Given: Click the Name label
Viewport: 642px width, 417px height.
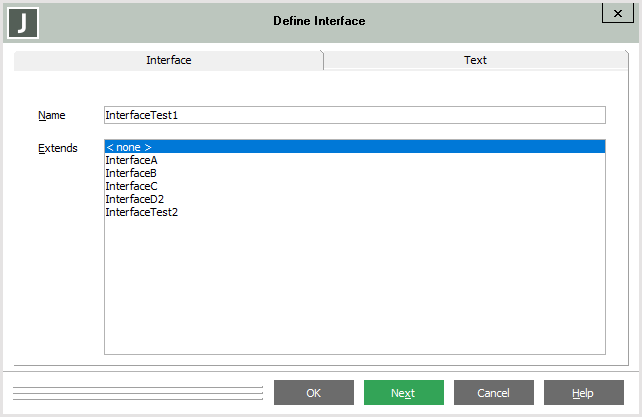Looking at the screenshot, I should [52, 116].
